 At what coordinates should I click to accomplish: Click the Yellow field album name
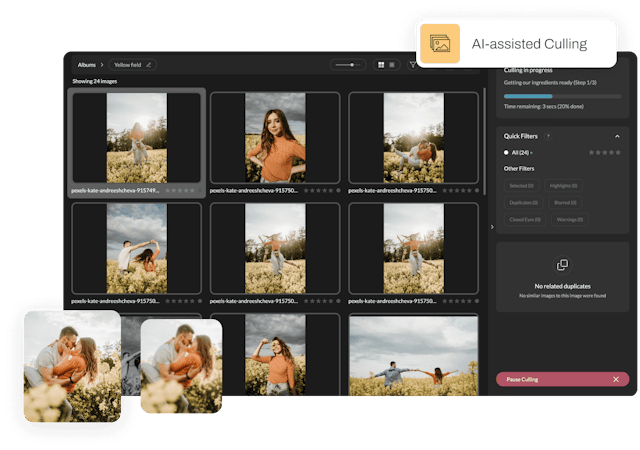pyautogui.click(x=127, y=65)
